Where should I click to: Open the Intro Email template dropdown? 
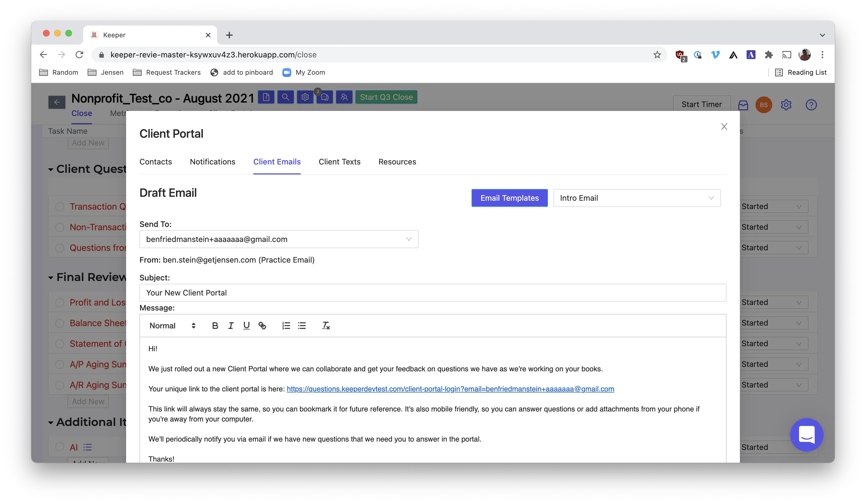tap(637, 198)
